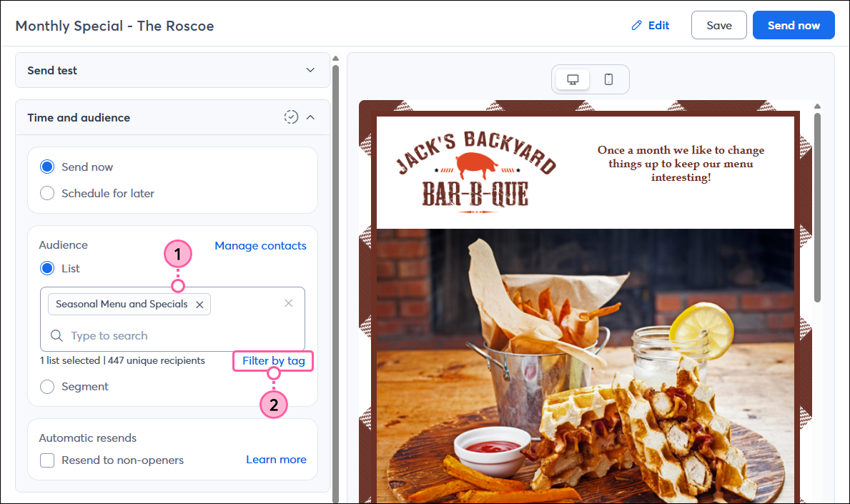Click the Type to search field
Screen dimensions: 850x504
tap(172, 335)
